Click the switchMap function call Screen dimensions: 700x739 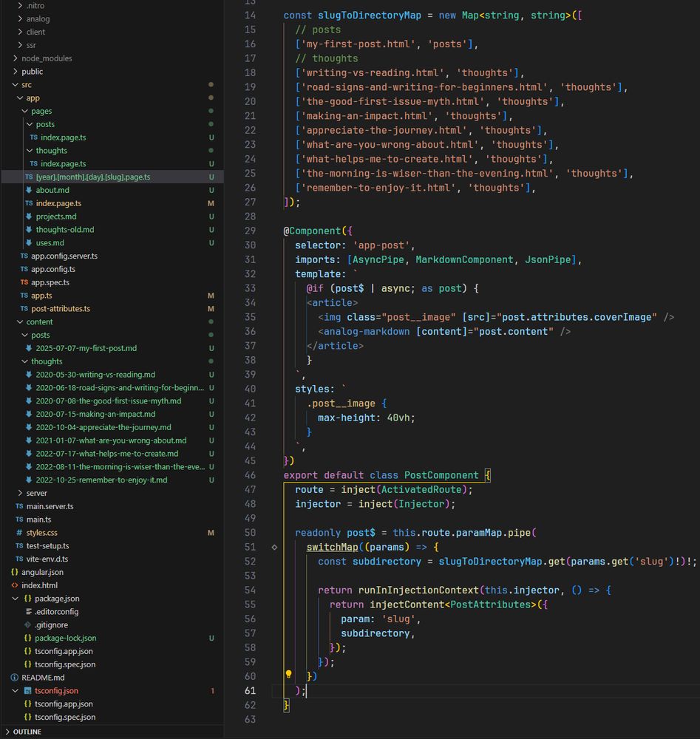pos(333,547)
